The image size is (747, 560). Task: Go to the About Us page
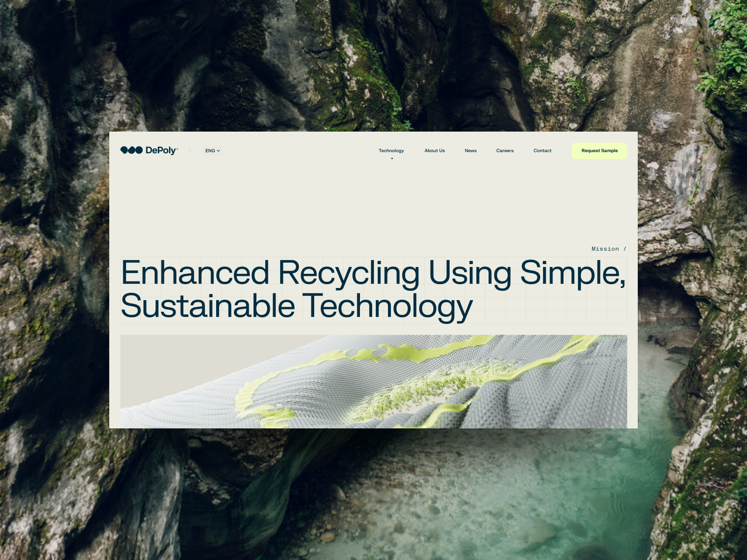pos(434,151)
